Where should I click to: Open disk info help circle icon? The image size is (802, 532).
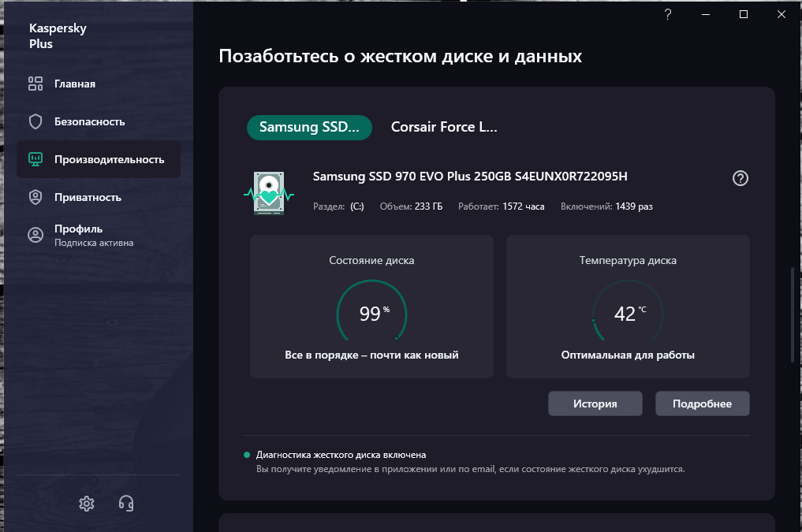point(740,178)
